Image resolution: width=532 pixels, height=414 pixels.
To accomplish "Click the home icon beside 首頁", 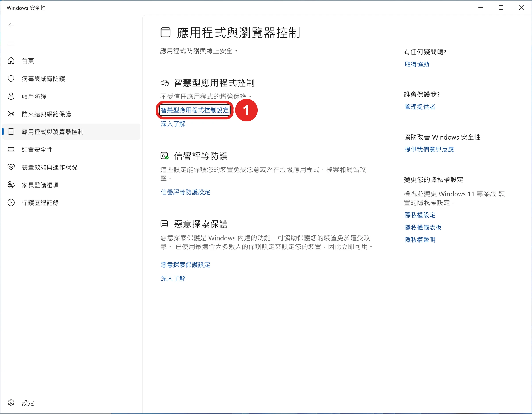I will (x=11, y=61).
